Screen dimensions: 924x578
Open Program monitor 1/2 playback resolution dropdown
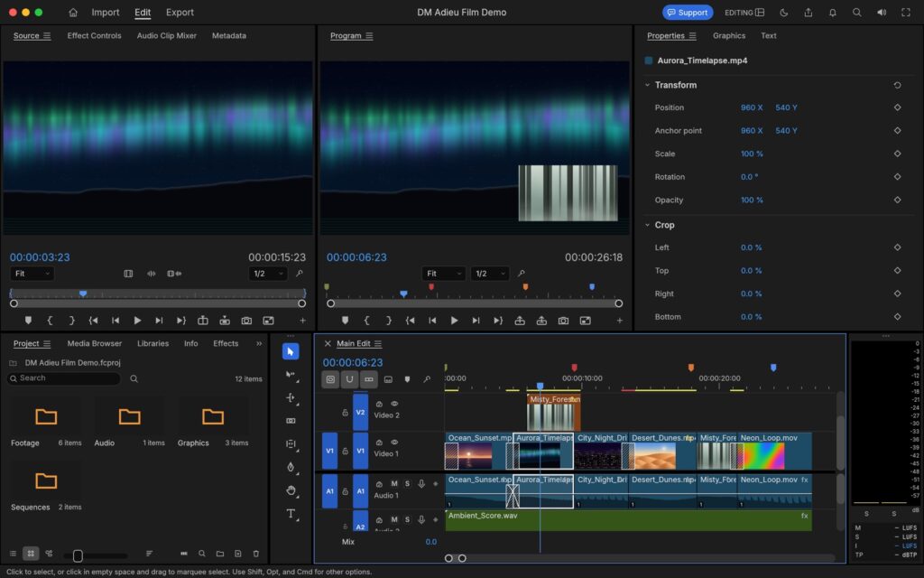point(489,274)
